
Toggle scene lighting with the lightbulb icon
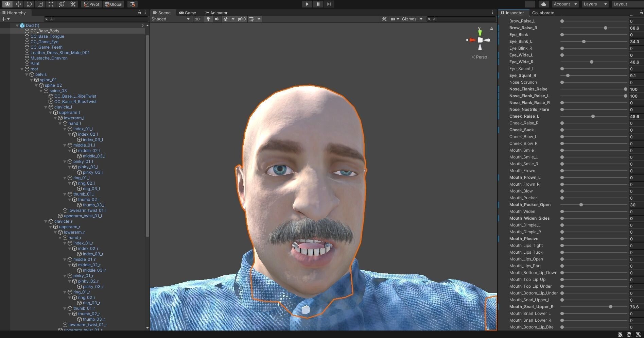208,19
